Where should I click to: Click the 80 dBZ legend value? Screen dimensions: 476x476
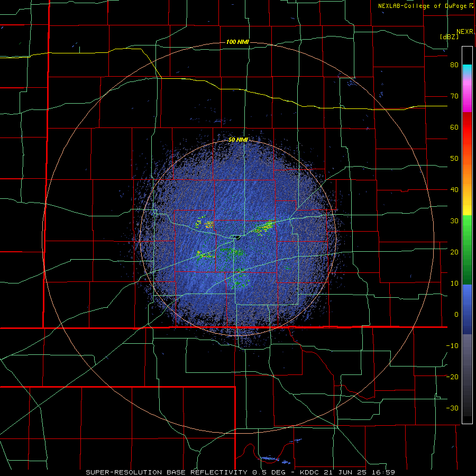(454, 65)
